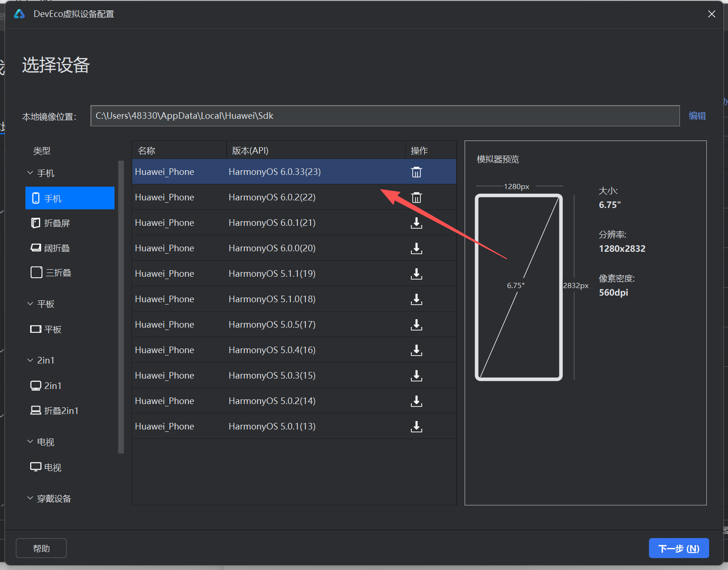Delete the HarmonyOS 6.0.33(23) image
This screenshot has width=728, height=570.
pyautogui.click(x=417, y=172)
